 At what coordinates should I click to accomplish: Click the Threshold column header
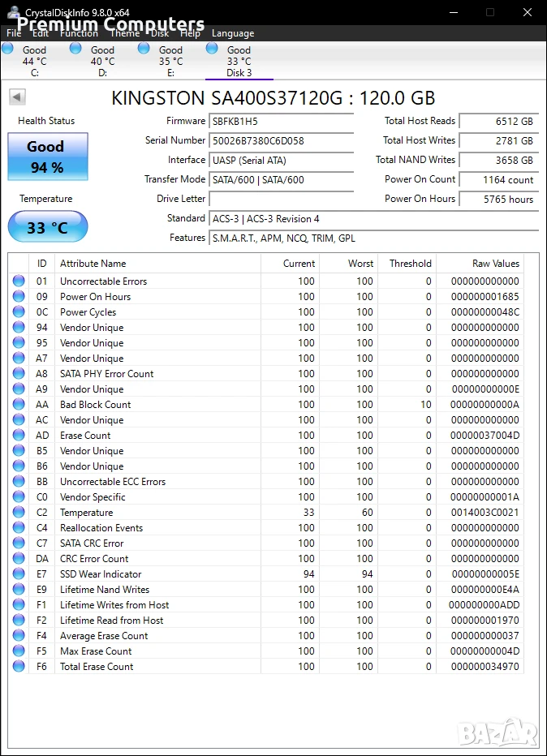(407, 264)
